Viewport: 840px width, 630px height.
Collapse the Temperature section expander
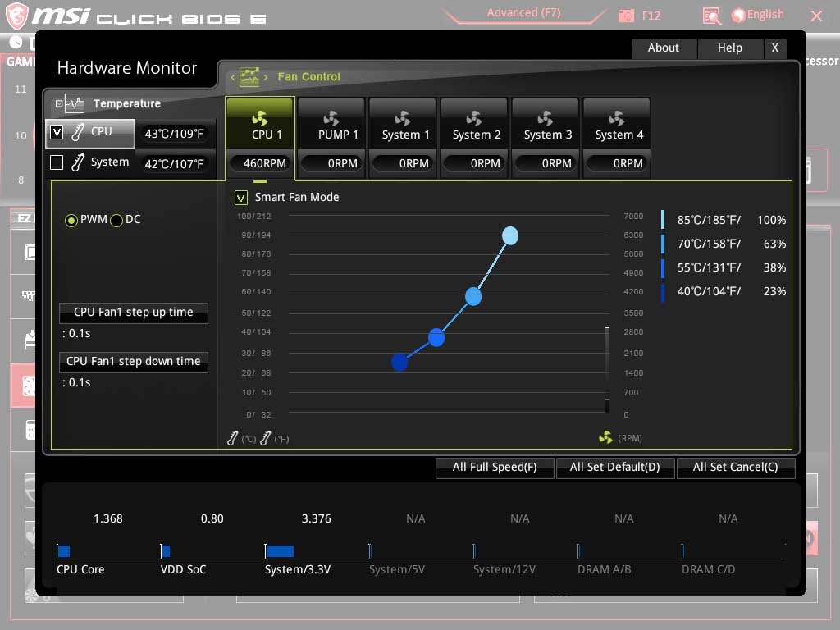point(59,104)
